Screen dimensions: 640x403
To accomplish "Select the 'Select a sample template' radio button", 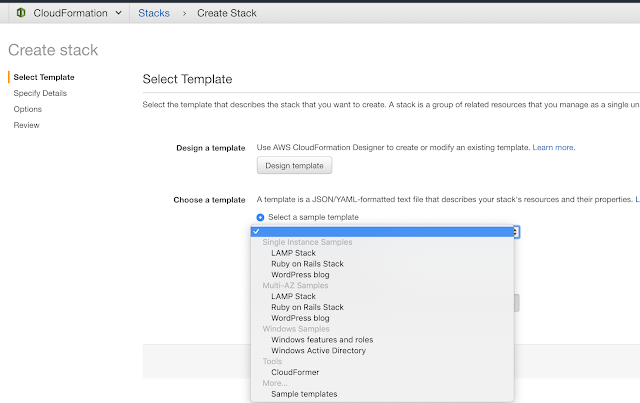I will (x=260, y=217).
